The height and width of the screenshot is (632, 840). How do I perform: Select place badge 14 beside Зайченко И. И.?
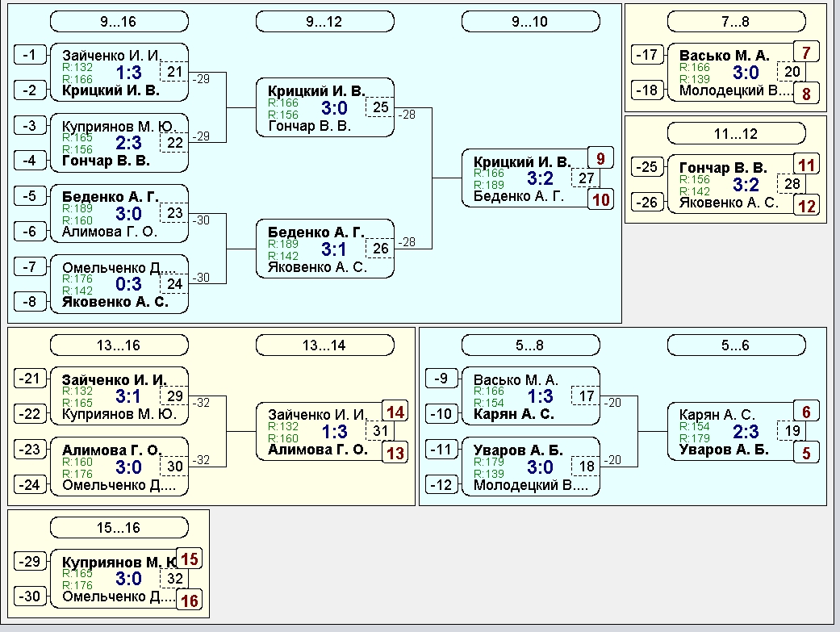[x=395, y=412]
